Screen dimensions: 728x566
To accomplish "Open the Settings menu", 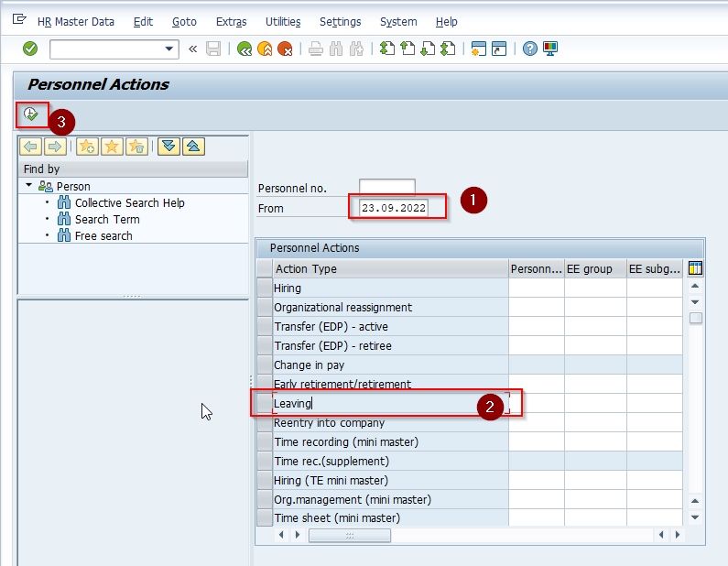I will pos(341,22).
